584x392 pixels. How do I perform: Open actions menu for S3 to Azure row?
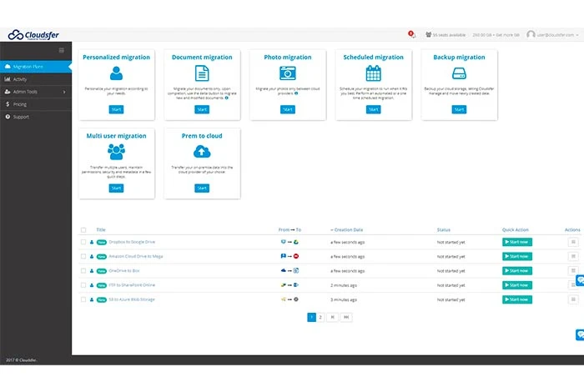[x=573, y=299]
